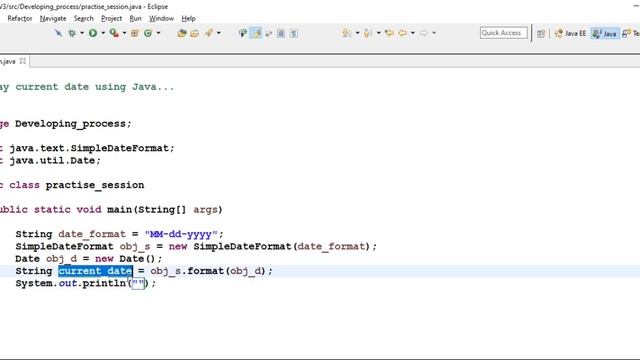This screenshot has height=360, width=640.
Task: Click the Search flashlight icon
Action: [209, 33]
